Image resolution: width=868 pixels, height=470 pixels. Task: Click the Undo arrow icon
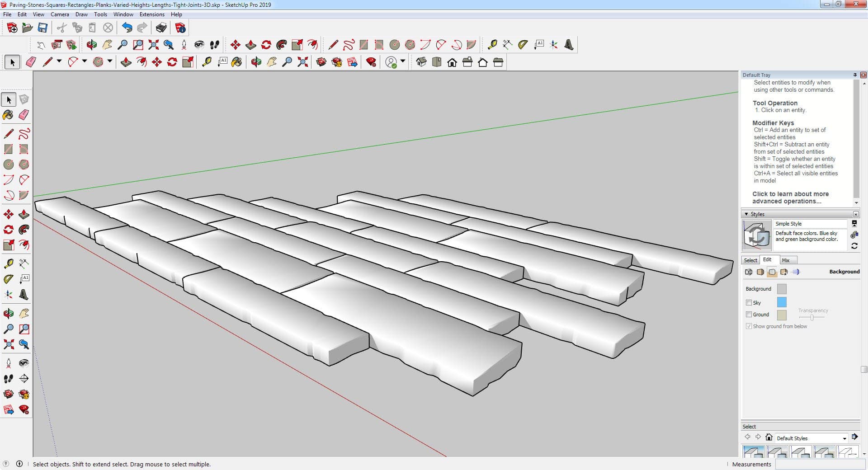coord(127,28)
